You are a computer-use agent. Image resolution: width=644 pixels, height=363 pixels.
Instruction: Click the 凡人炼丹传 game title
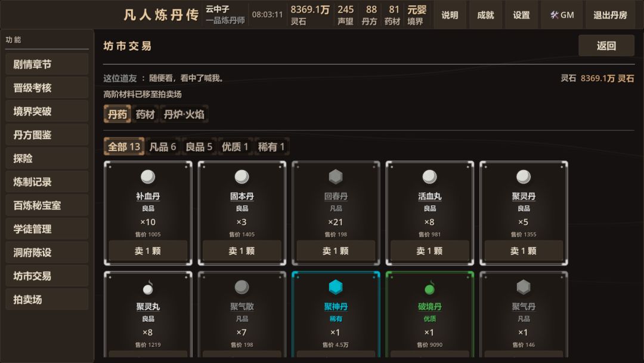coord(162,15)
